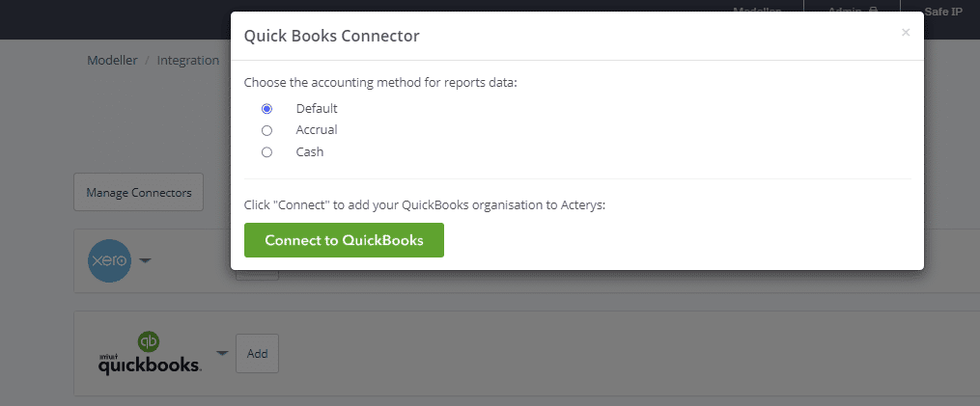Click the intuit quickbooks wordmark
Viewport: 980px width, 406px height.
coord(149,364)
